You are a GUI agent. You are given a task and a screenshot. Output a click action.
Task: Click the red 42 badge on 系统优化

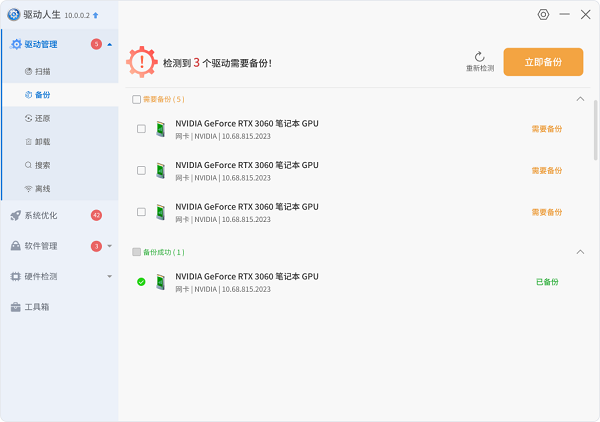(x=96, y=215)
